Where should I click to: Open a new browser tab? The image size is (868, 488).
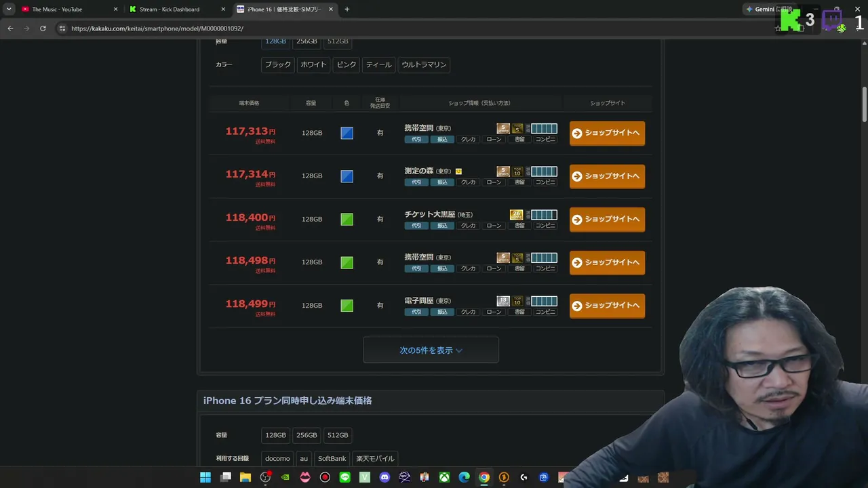347,9
